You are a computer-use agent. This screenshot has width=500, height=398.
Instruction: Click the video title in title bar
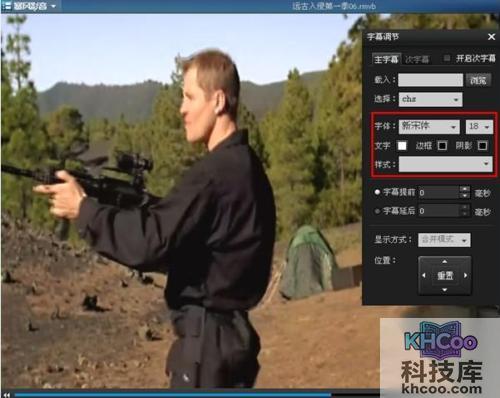point(334,6)
